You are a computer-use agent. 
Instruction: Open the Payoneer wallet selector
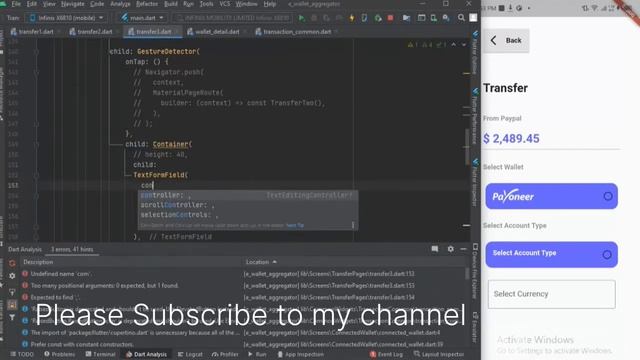coord(551,196)
